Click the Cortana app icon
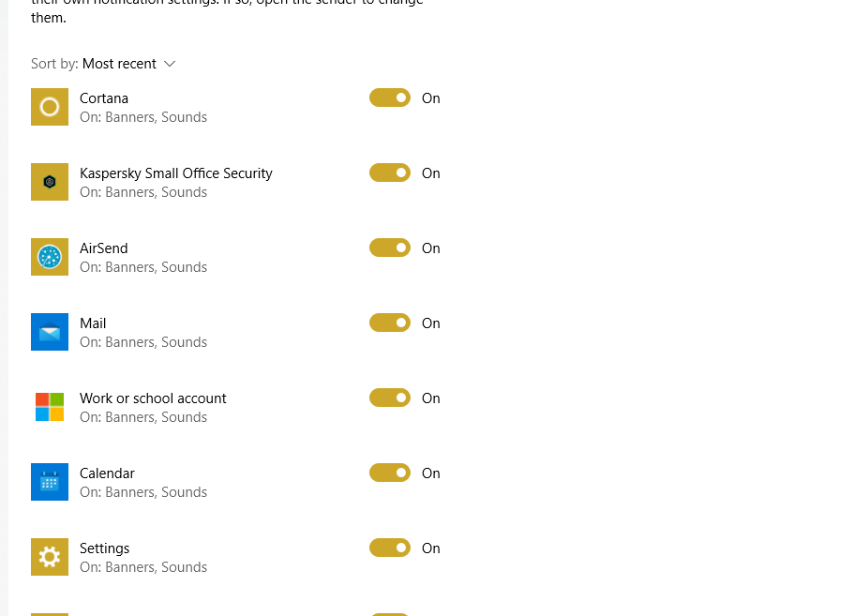 (50, 106)
